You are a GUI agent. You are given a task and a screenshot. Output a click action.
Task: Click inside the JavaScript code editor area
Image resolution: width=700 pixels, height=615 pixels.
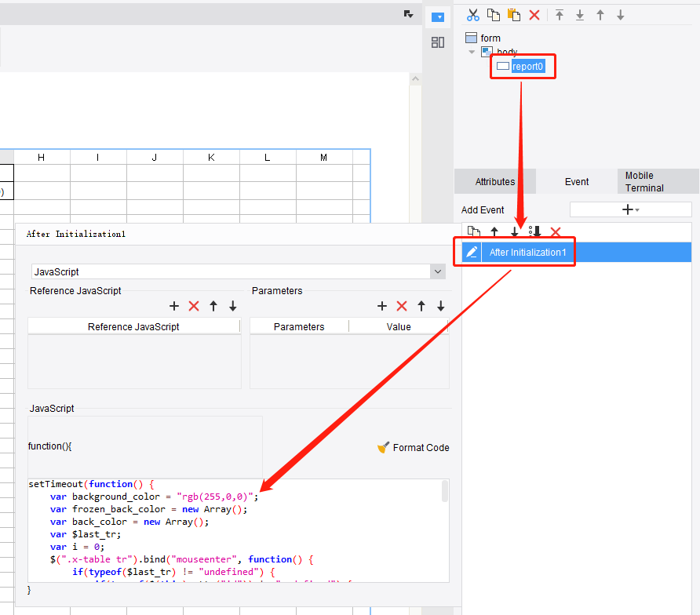235,533
